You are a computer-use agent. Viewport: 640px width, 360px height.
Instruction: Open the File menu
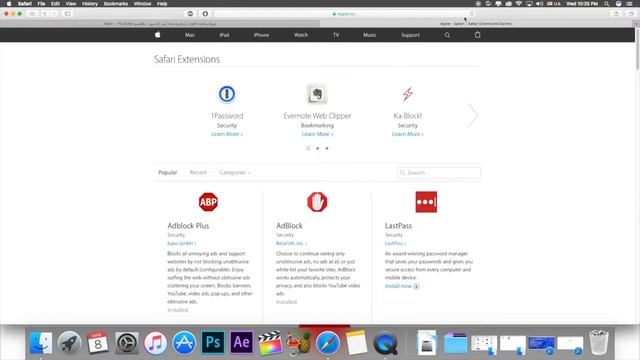41,4
